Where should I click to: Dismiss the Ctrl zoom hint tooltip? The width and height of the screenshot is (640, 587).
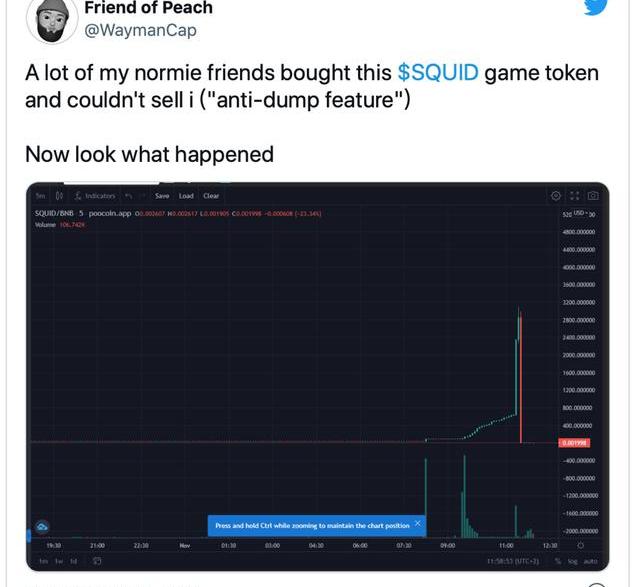(x=417, y=523)
